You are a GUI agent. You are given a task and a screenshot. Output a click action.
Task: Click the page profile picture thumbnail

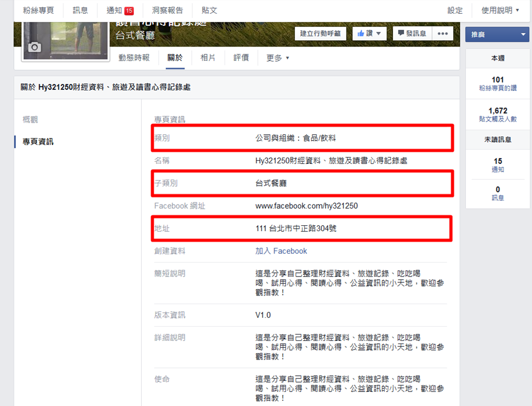(x=66, y=41)
